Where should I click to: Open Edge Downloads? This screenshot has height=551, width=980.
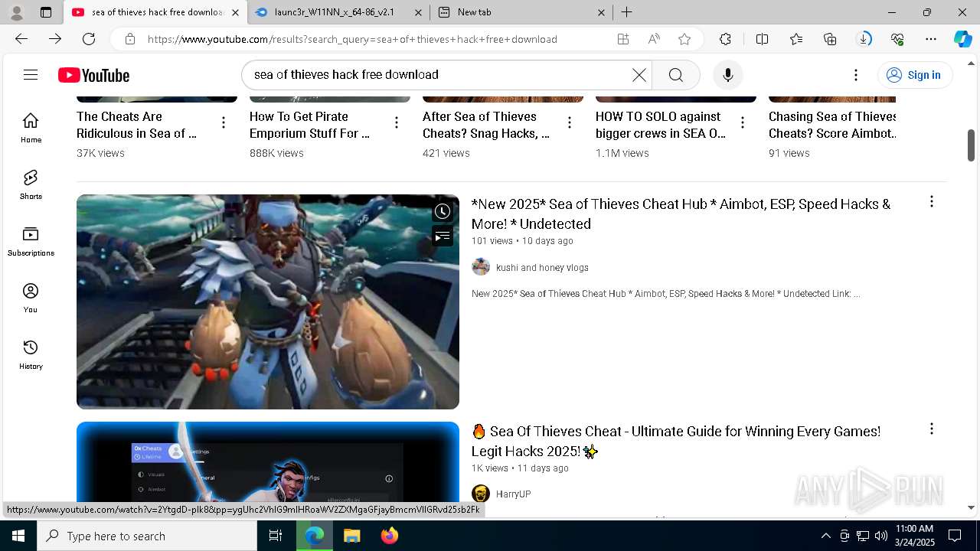(864, 39)
